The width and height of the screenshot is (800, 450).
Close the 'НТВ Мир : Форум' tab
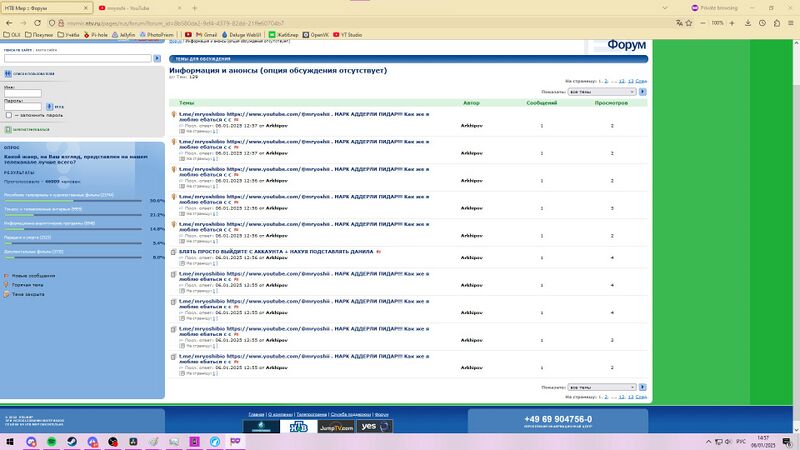pos(86,8)
